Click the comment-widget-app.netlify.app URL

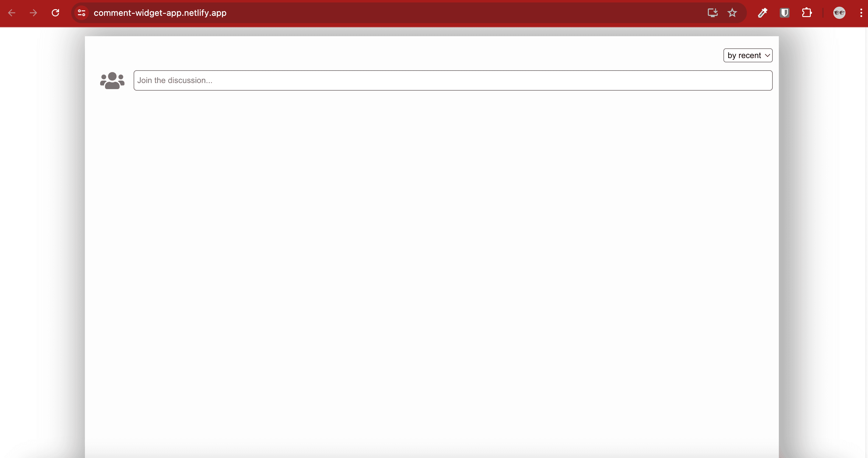pos(160,13)
